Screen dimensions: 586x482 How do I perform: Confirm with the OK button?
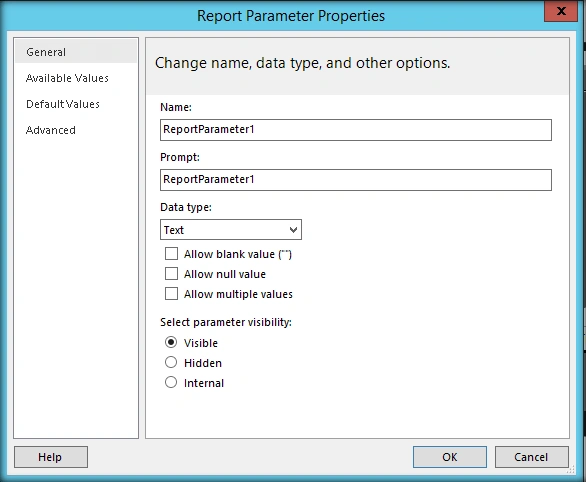[450, 457]
